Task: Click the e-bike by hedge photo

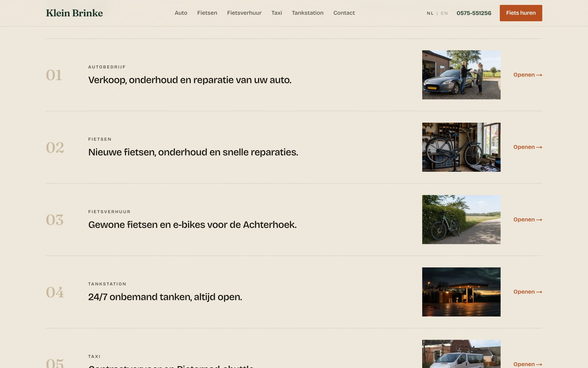Action: point(461,219)
